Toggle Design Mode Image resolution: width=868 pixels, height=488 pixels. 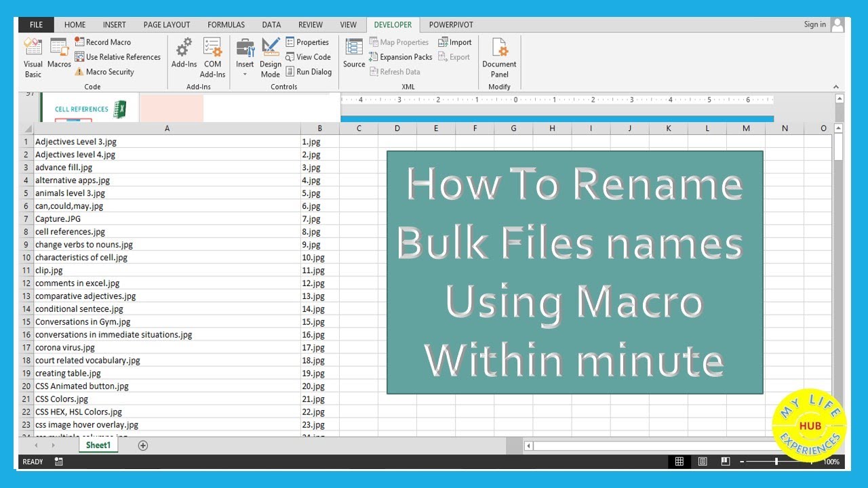click(x=271, y=58)
